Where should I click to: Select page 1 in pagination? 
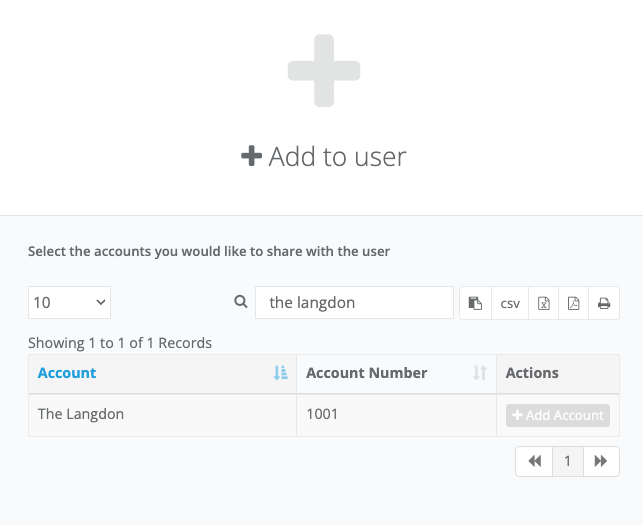[x=567, y=461]
